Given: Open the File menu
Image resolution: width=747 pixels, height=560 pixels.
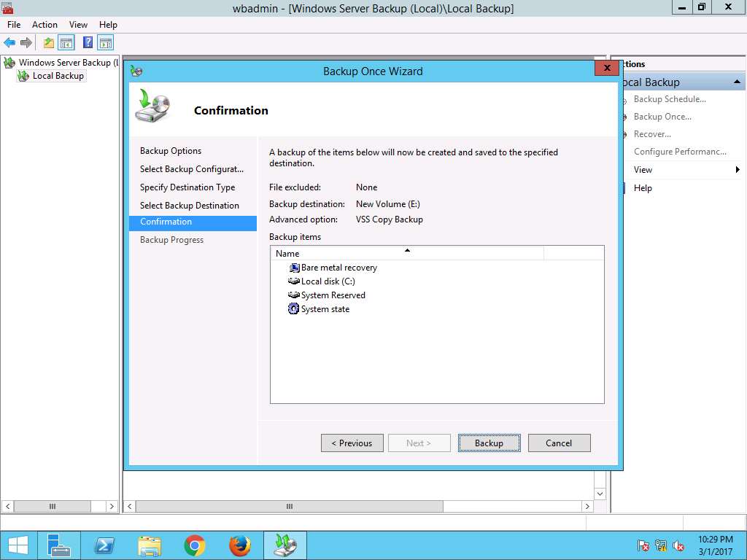Looking at the screenshot, I should click(x=14, y=25).
